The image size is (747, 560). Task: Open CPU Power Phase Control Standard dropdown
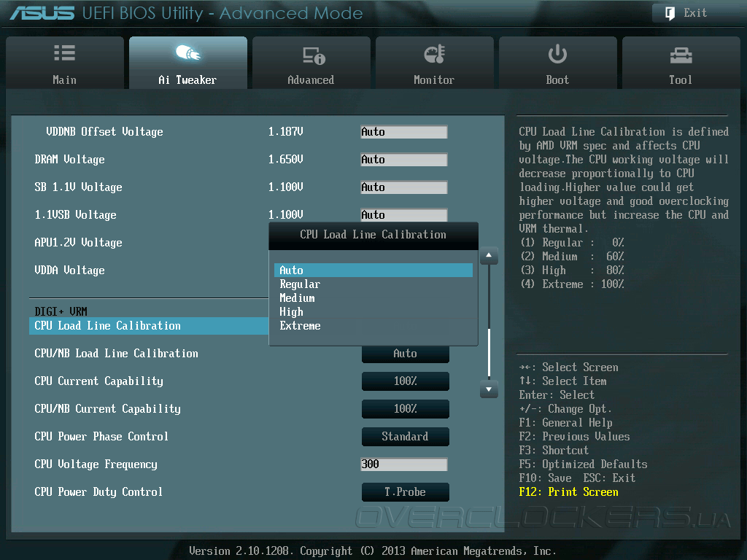[406, 436]
